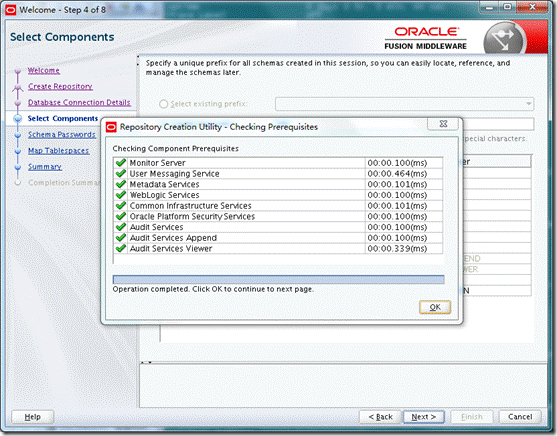The width and height of the screenshot is (557, 436).
Task: Click the message log pane at bottom
Action: (x=343, y=386)
